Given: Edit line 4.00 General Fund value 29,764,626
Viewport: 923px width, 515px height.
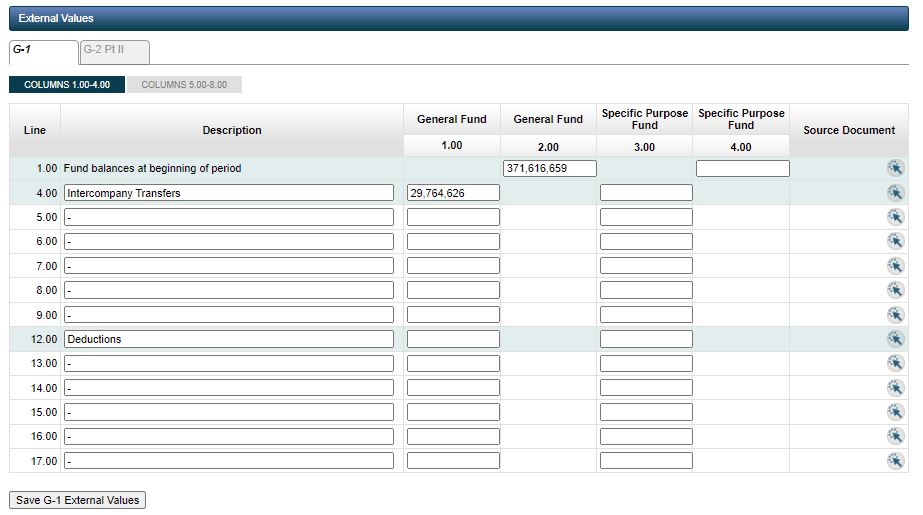Looking at the screenshot, I should pos(453,192).
